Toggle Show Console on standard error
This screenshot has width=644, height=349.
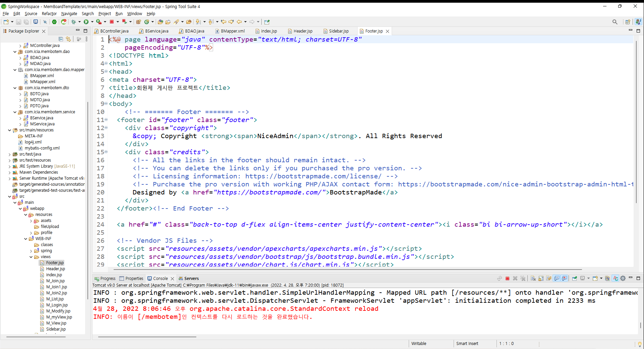point(565,278)
